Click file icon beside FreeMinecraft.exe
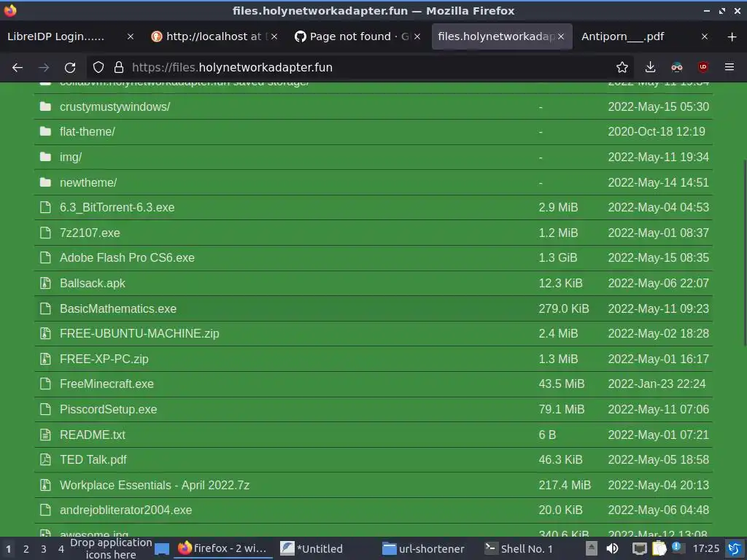 tap(45, 384)
